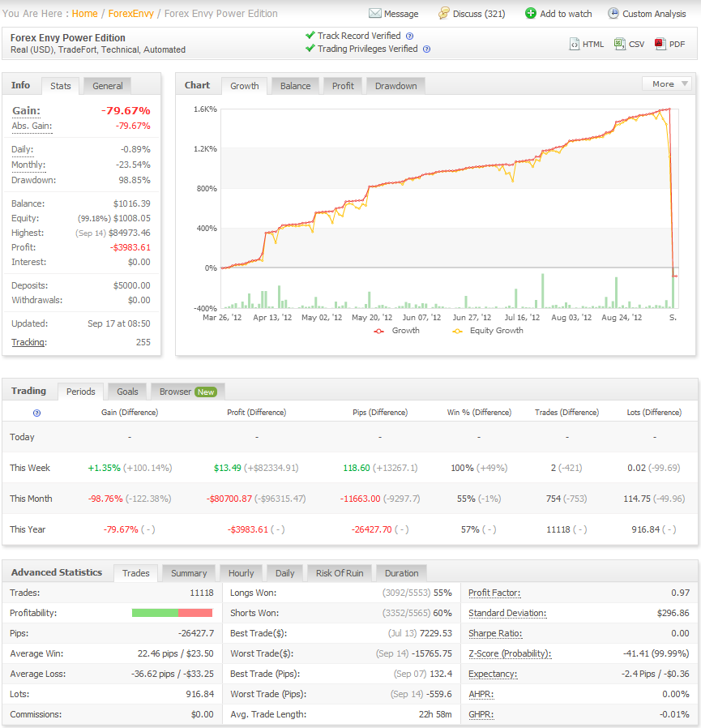Screen dimensions: 701x728
Task: Click the Sharpe Ratio label
Action: tap(495, 633)
